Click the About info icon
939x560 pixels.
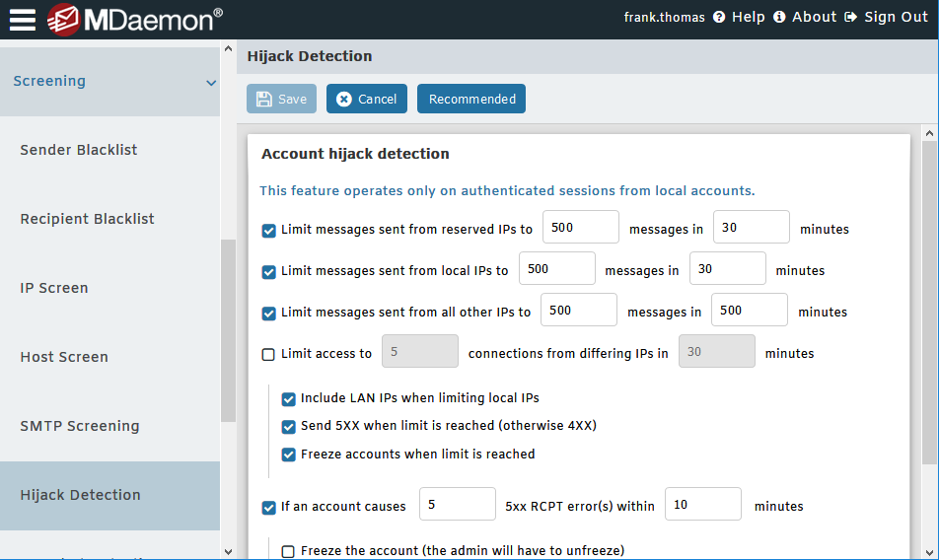(x=779, y=17)
